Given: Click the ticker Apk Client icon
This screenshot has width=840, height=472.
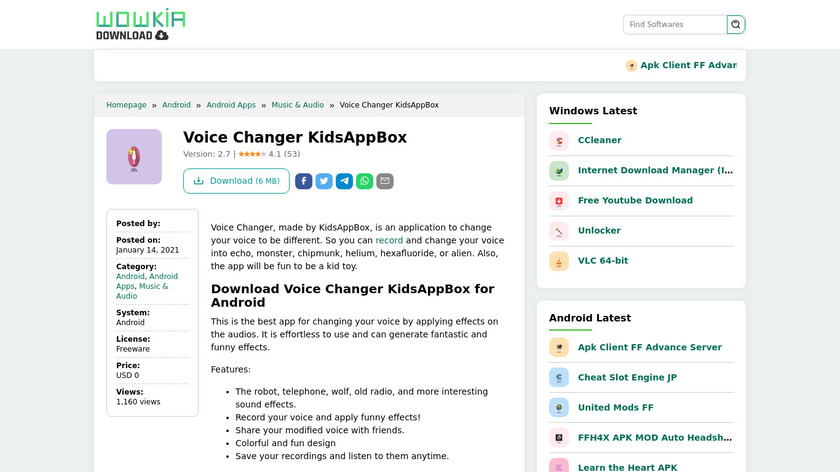Looking at the screenshot, I should coord(631,65).
